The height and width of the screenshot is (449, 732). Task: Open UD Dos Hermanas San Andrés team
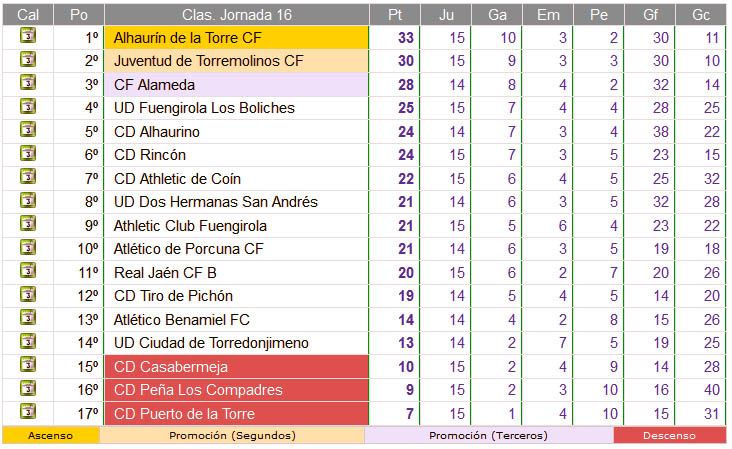pyautogui.click(x=216, y=202)
